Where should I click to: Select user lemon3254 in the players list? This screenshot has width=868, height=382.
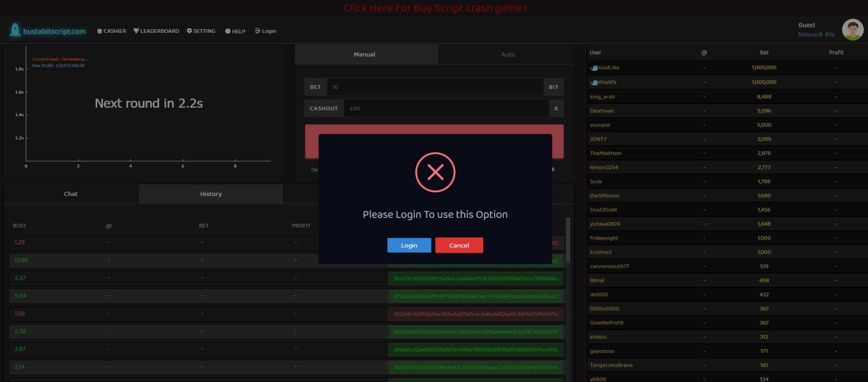click(604, 167)
